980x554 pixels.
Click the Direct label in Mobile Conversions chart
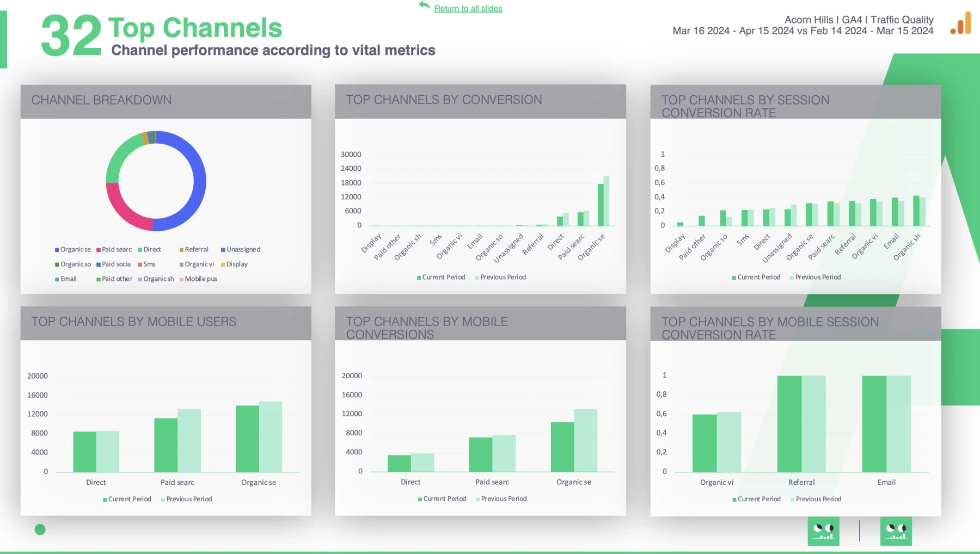(x=411, y=482)
